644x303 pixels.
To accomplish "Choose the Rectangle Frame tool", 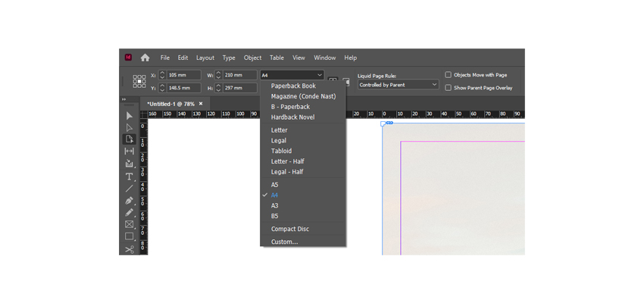I will point(130,224).
